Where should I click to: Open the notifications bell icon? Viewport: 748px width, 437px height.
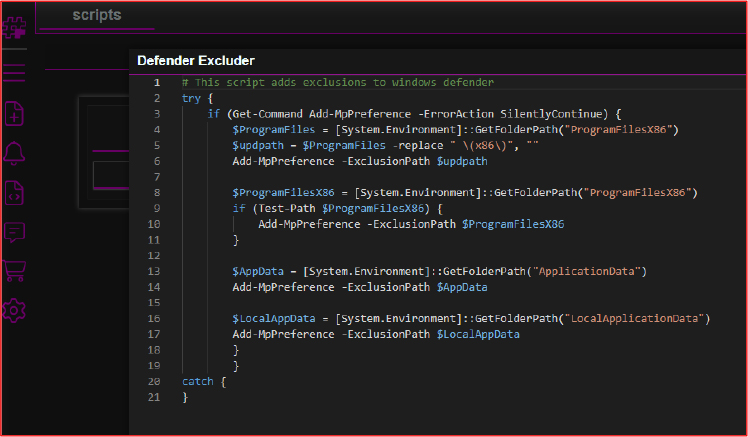pyautogui.click(x=14, y=153)
